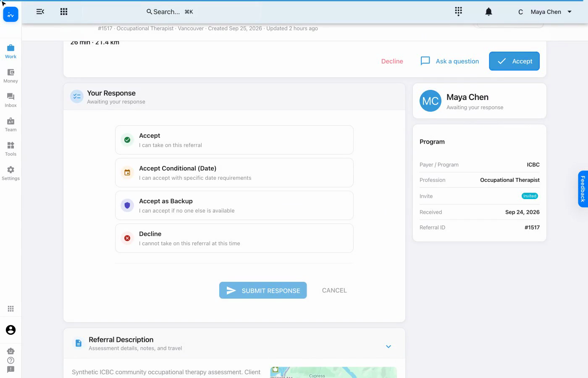This screenshot has width=588, height=378.
Task: Open the left apps grid icon
Action: point(64,12)
